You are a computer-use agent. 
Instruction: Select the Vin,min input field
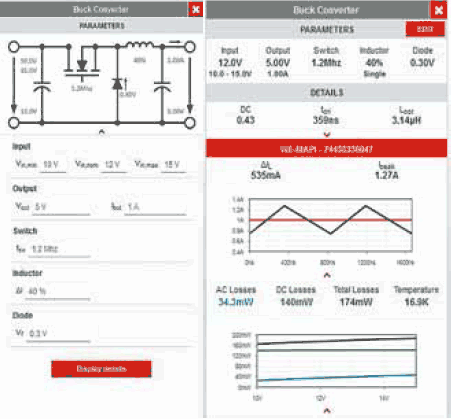(x=53, y=165)
